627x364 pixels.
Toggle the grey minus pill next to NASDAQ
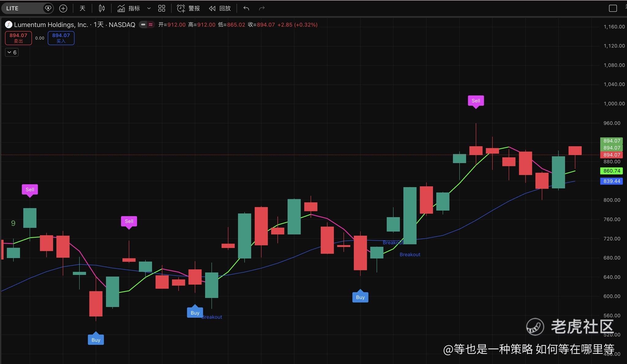(143, 24)
